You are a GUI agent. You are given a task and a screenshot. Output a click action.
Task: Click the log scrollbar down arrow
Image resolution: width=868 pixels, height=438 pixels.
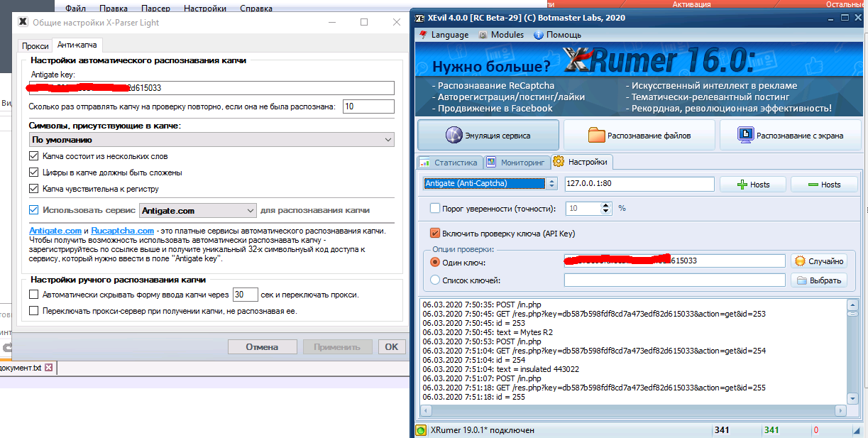click(852, 400)
